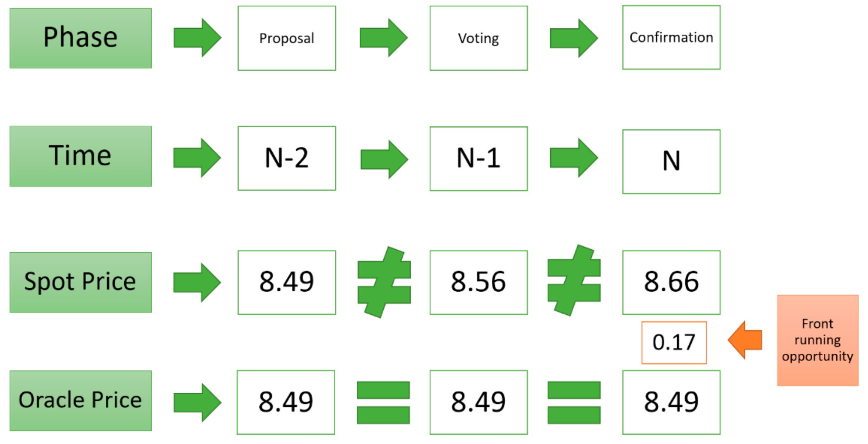Click the green arrow right of Phase label
Image resolution: width=868 pixels, height=444 pixels.
[x=197, y=38]
